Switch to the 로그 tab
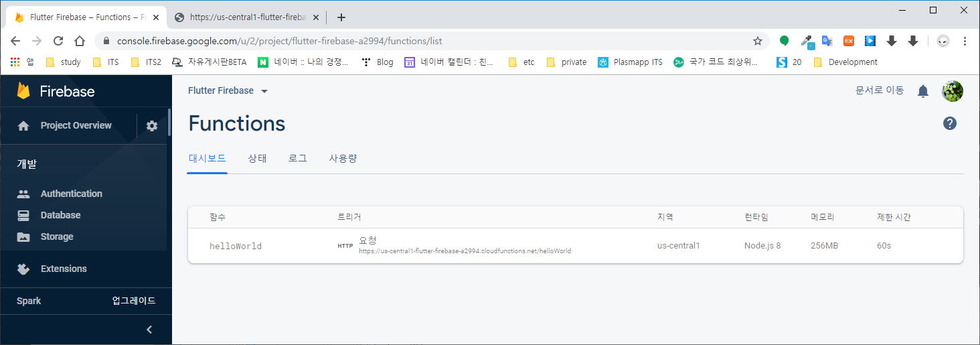The image size is (980, 345). coord(298,159)
